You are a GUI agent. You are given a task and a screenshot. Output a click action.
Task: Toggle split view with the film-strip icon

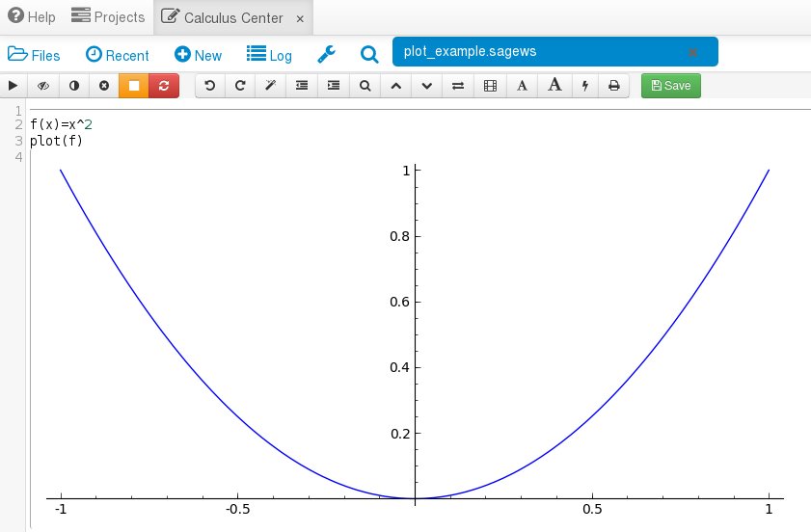[490, 86]
